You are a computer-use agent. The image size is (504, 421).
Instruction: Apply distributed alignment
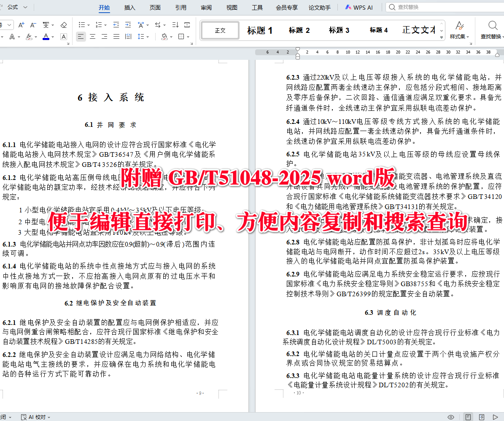(128, 37)
